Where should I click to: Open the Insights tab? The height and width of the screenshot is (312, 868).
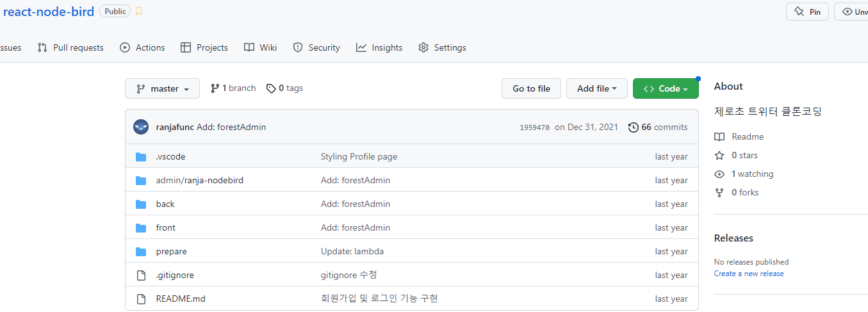tap(379, 47)
